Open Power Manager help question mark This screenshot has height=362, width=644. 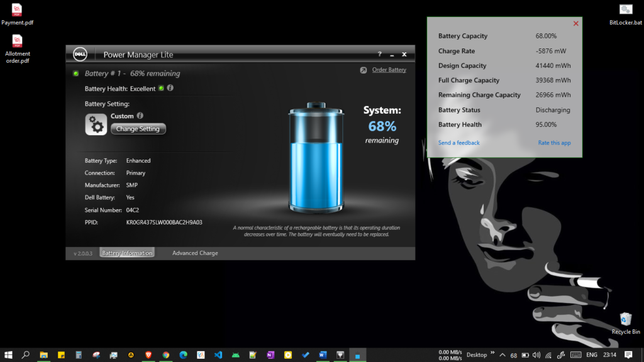point(379,55)
